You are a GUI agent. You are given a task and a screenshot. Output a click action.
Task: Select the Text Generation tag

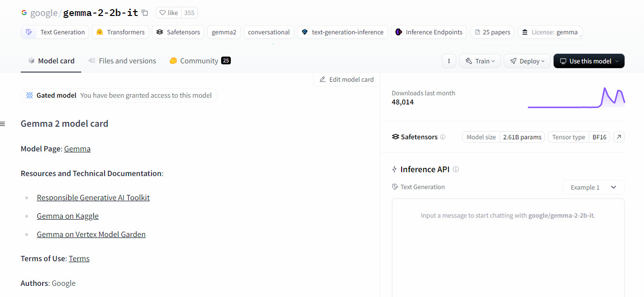click(55, 32)
